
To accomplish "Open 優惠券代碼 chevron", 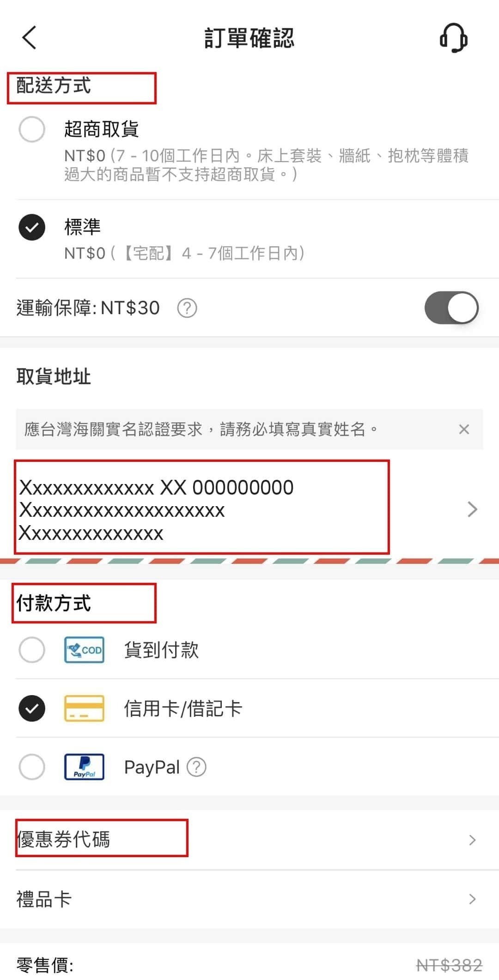I will pyautogui.click(x=472, y=840).
